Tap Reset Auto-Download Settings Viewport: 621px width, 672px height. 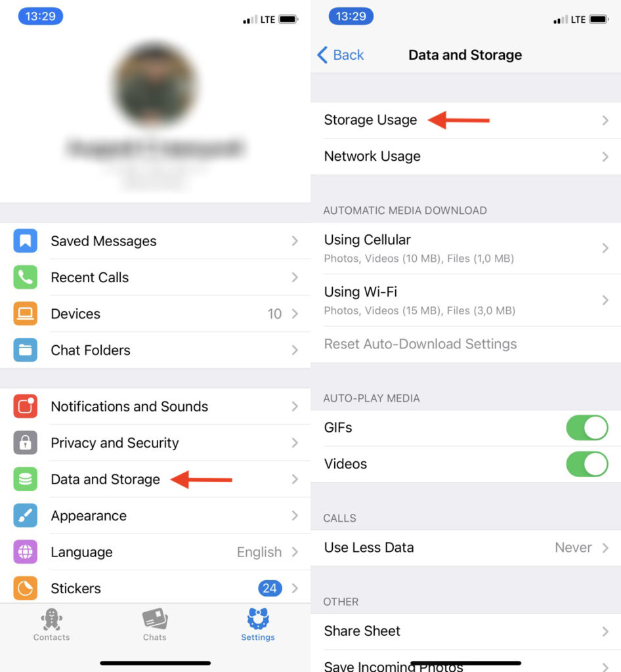[x=420, y=344]
